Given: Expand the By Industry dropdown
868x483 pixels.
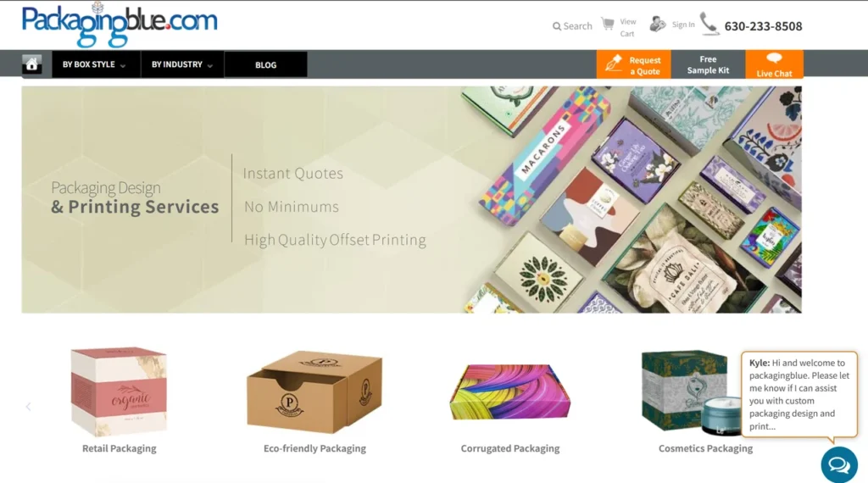Looking at the screenshot, I should coord(182,64).
